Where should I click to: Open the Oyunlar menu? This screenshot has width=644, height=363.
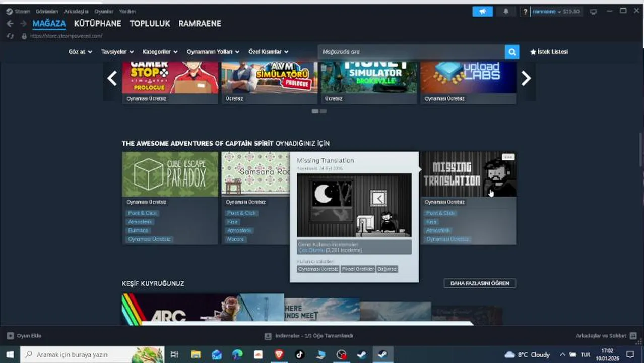coord(104,11)
